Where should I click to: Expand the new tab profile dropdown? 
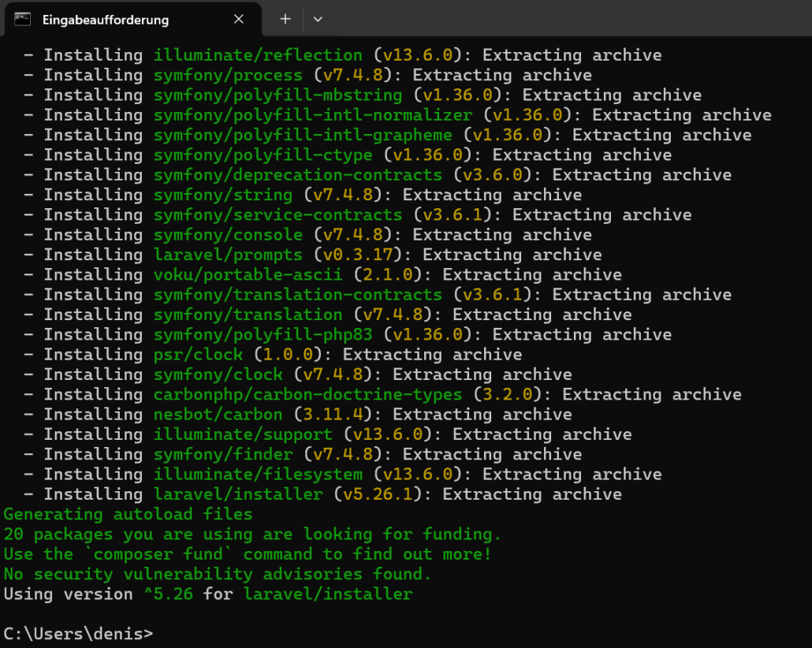point(318,19)
